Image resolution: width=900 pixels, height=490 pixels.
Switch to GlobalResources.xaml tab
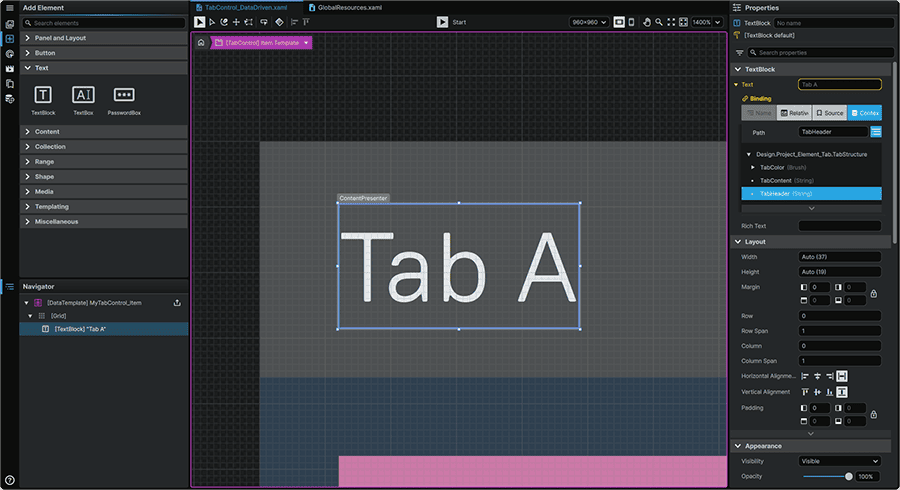(346, 7)
